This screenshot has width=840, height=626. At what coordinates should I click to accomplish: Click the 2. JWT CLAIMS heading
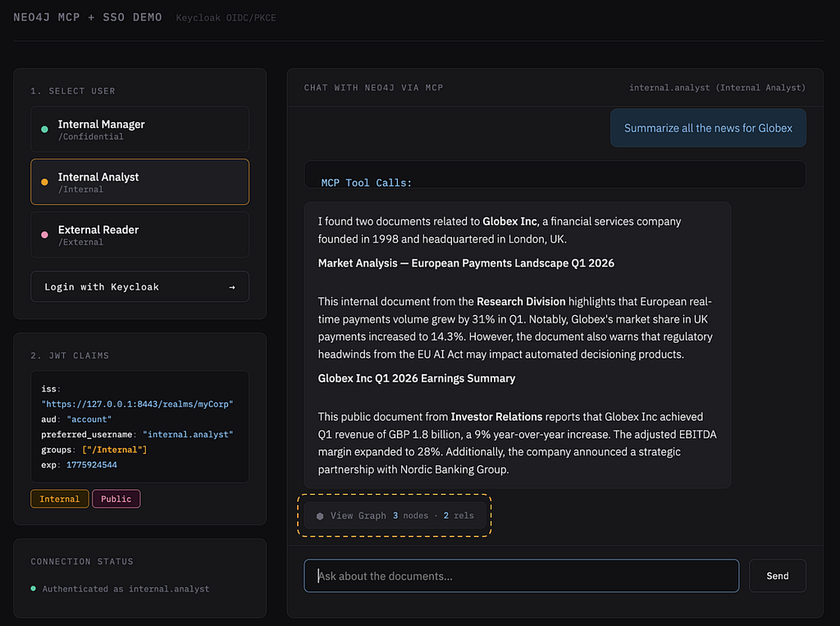click(x=70, y=356)
